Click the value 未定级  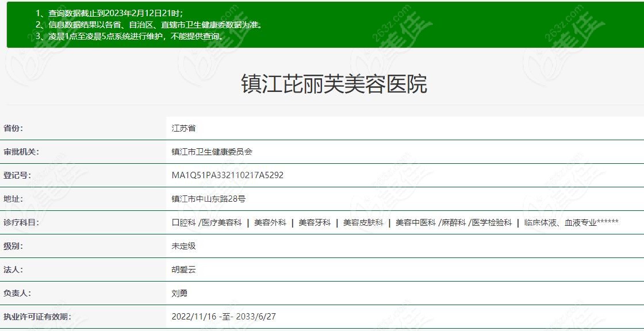click(x=183, y=247)
